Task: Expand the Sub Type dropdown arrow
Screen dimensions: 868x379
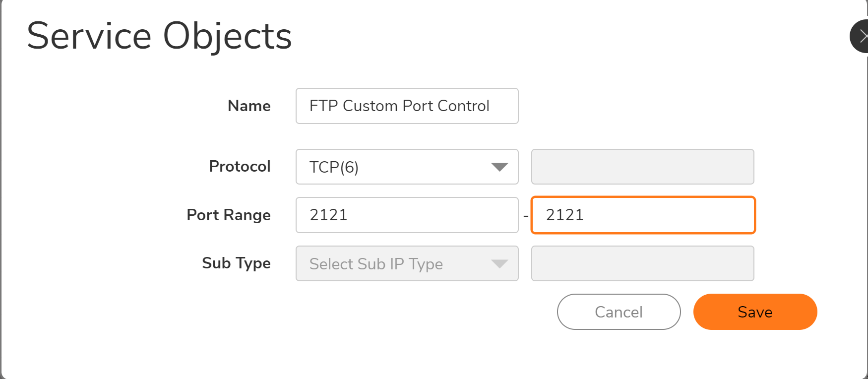Action: point(499,264)
